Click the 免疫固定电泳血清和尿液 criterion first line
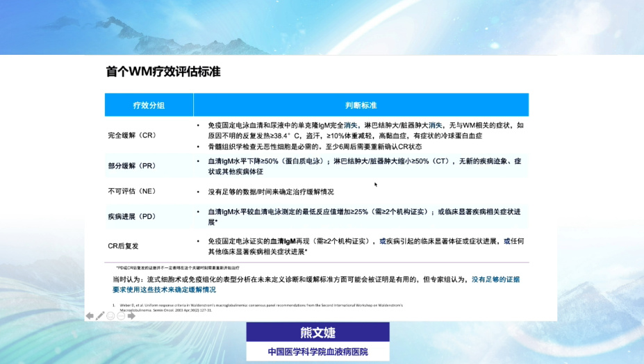 365,125
